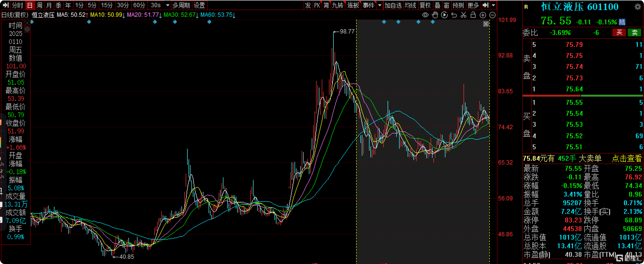Toggle the 简 simplified view
The image size is (644, 264).
point(326,5)
